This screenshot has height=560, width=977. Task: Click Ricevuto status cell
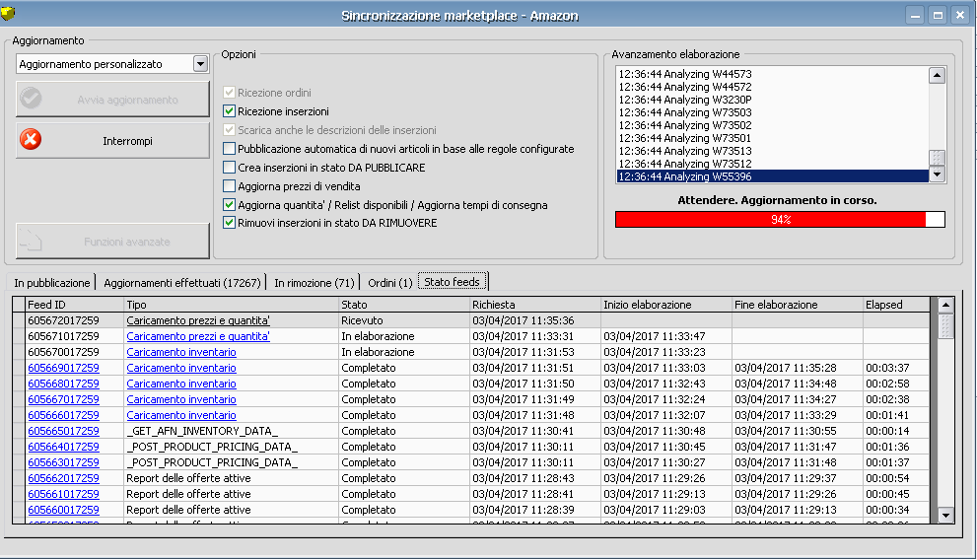click(x=404, y=320)
